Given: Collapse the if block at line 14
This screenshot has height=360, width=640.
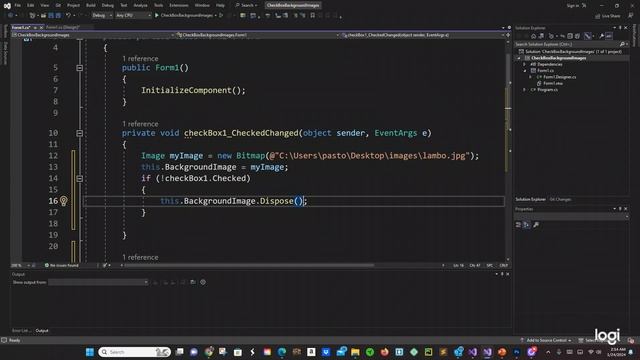Looking at the screenshot, I should (x=80, y=179).
